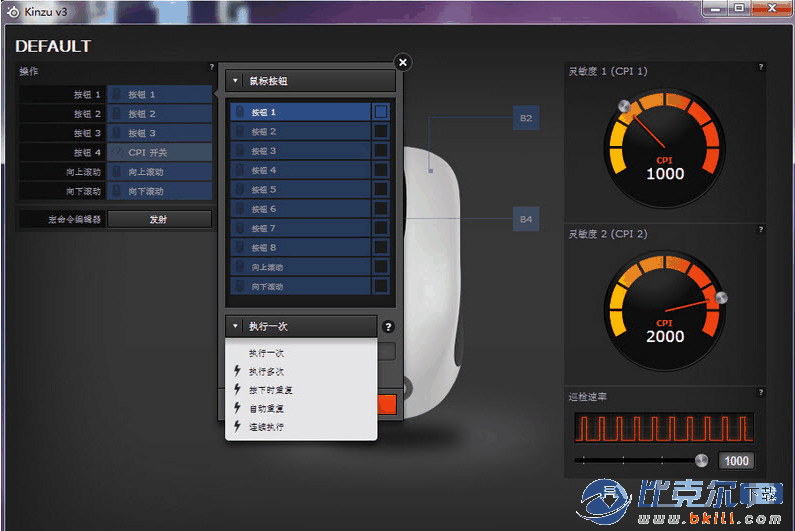Viewport: 795px width, 531px height.
Task: Open help for 灵敏度 1 (CPI 1) panel
Action: click(760, 67)
